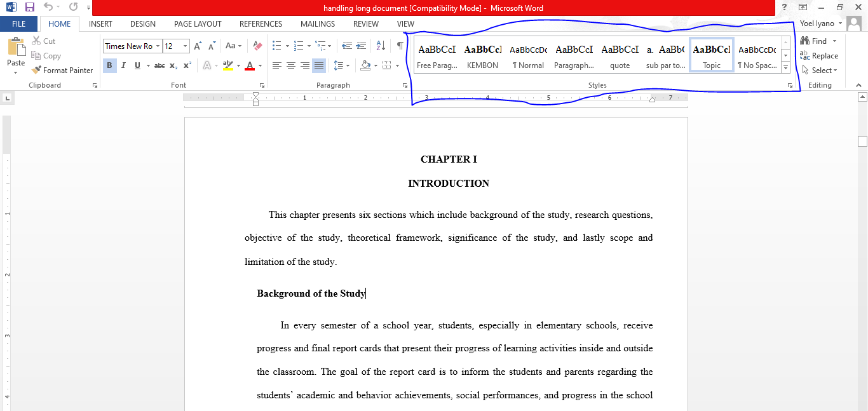Apply strikethrough formatting
Image resolution: width=868 pixels, height=411 pixels.
pyautogui.click(x=159, y=65)
